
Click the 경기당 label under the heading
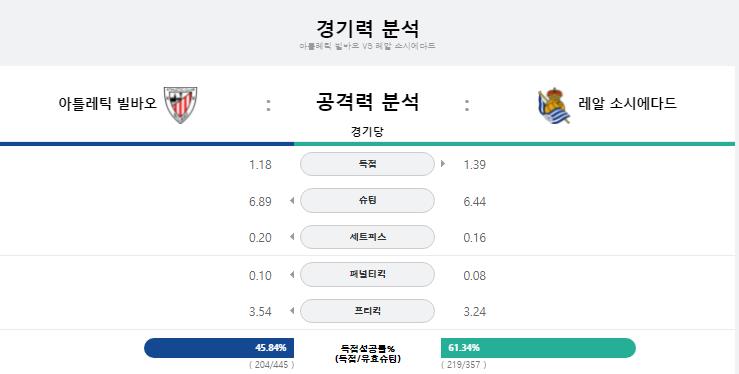click(x=367, y=131)
